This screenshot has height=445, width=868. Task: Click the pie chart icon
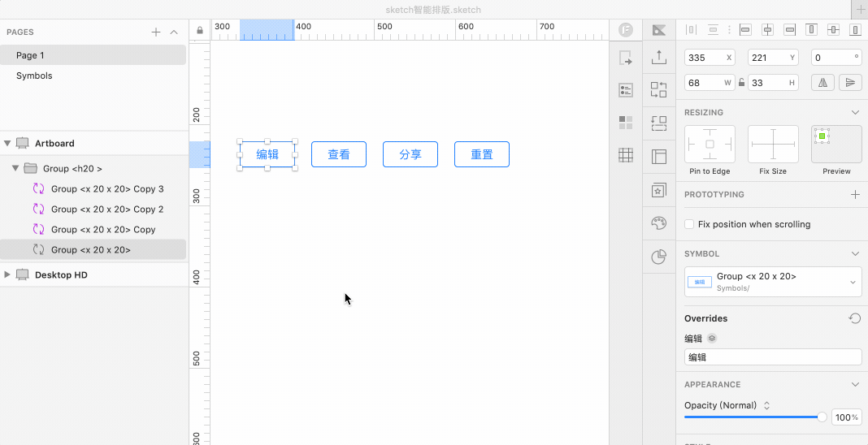point(659,257)
